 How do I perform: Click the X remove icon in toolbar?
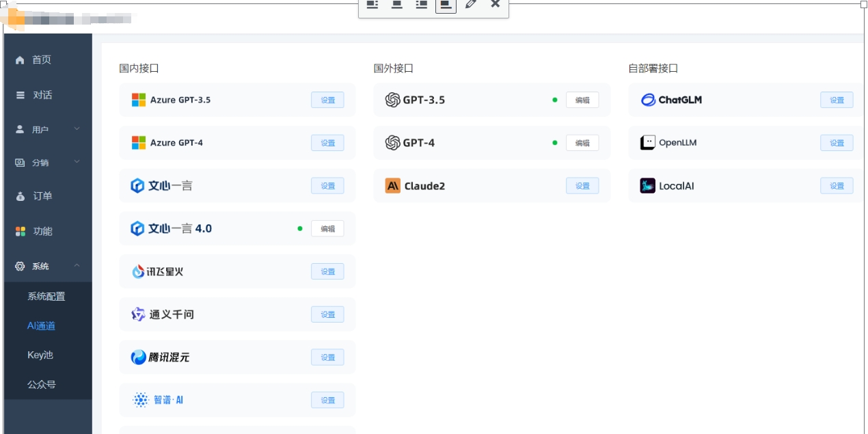pos(496,4)
